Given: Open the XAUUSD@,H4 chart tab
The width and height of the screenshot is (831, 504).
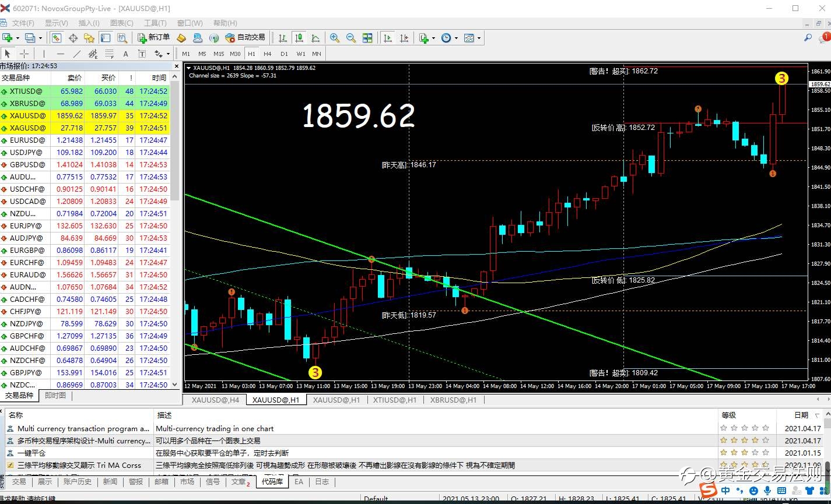Looking at the screenshot, I should click(215, 400).
